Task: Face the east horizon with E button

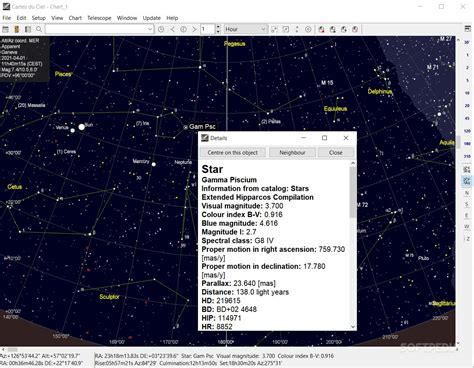Action: pyautogui.click(x=467, y=216)
